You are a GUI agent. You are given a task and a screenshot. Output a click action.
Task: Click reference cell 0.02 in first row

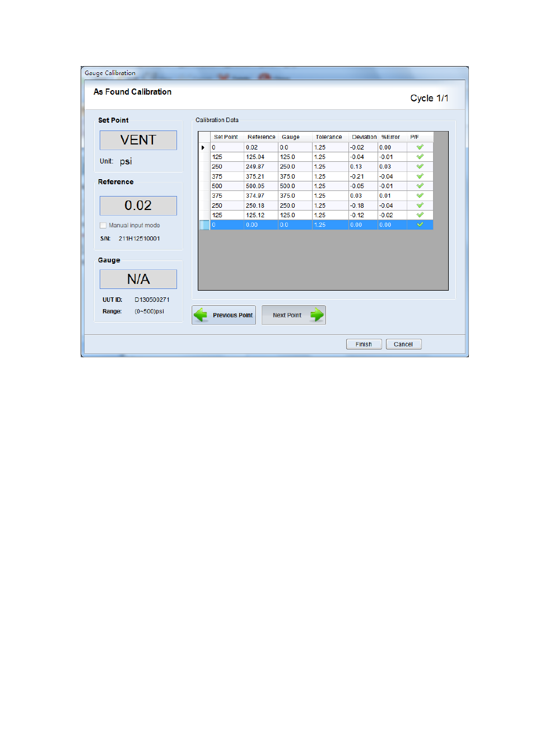click(x=261, y=147)
